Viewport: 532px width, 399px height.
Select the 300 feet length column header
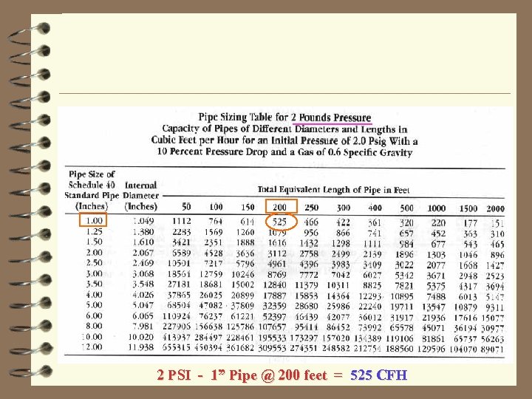(343, 208)
